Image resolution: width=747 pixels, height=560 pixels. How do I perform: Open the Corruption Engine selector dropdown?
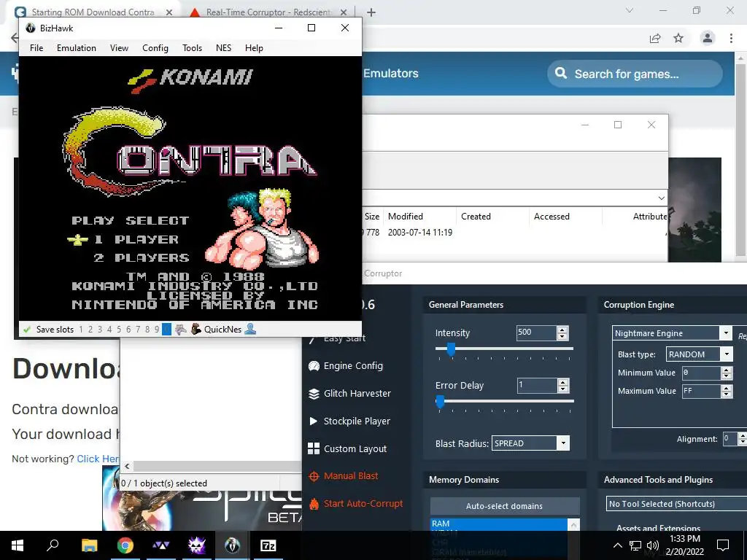click(672, 333)
